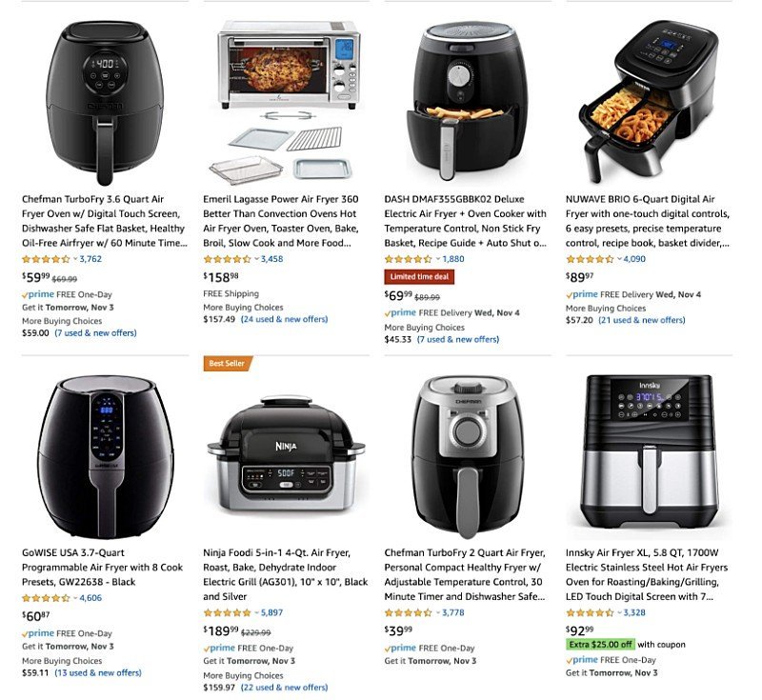Click the Prime logo under NUWAVE BRIO price
Screen dimensions: 762x700
click(x=582, y=294)
